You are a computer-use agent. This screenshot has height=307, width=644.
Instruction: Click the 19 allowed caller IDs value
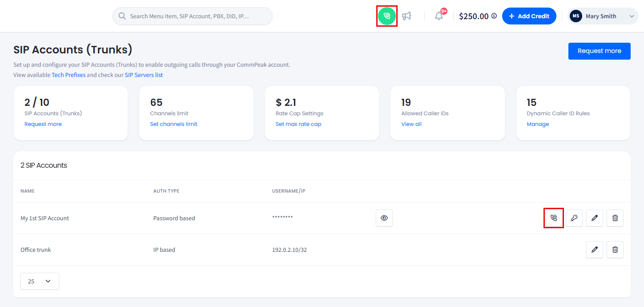tap(406, 102)
